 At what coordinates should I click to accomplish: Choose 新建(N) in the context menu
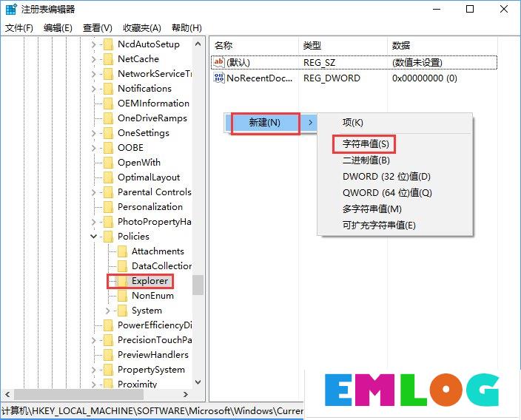tap(270, 123)
